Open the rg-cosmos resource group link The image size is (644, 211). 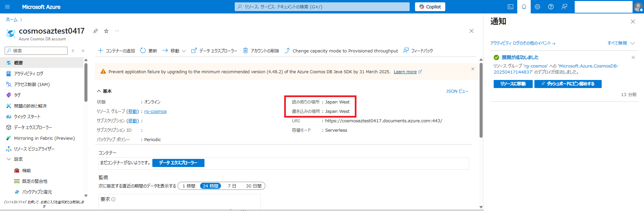coord(155,111)
